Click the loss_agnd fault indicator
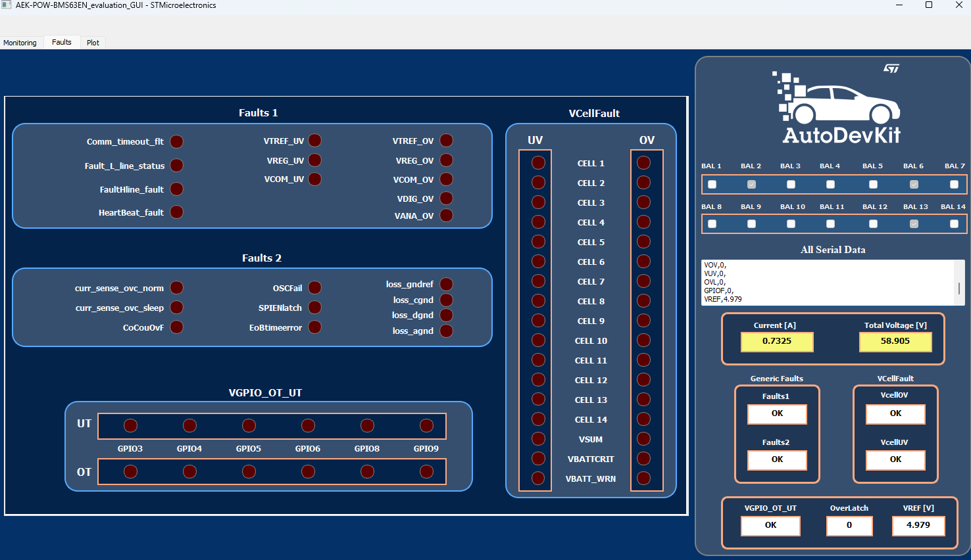The height and width of the screenshot is (560, 971). 446,331
